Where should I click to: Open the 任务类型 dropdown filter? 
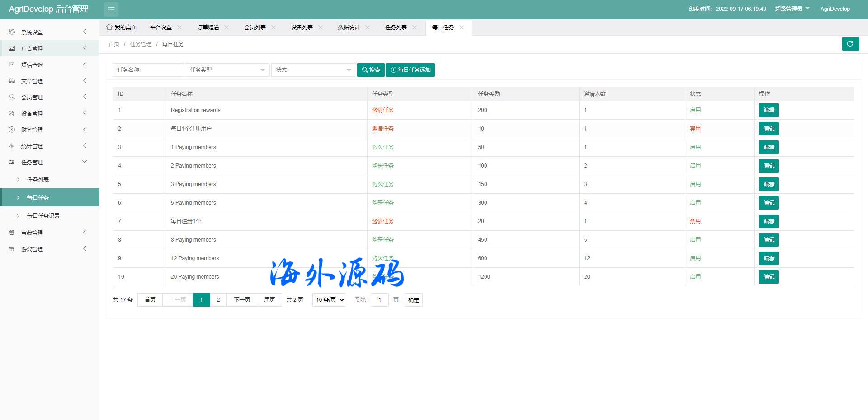click(x=227, y=70)
